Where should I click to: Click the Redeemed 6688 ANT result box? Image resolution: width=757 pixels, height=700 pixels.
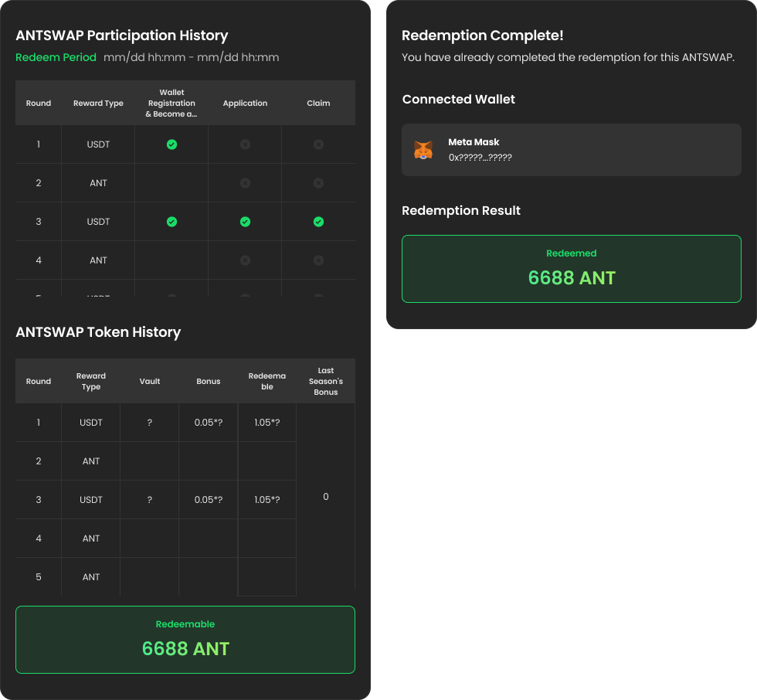(572, 269)
